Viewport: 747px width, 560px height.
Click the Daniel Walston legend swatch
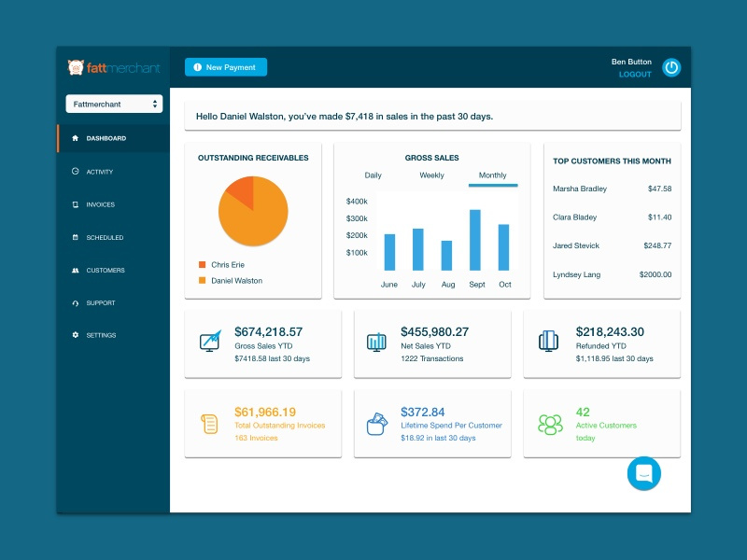click(202, 281)
